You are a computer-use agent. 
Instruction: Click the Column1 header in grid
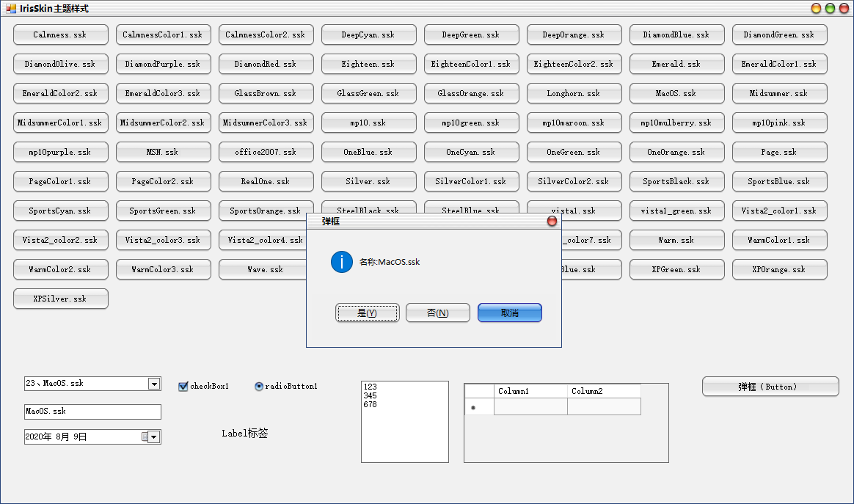(530, 391)
